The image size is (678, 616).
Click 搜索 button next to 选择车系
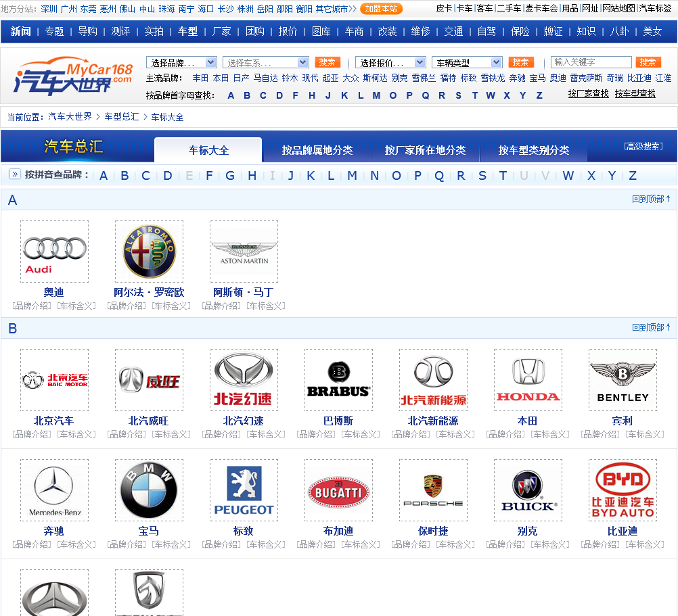point(327,62)
